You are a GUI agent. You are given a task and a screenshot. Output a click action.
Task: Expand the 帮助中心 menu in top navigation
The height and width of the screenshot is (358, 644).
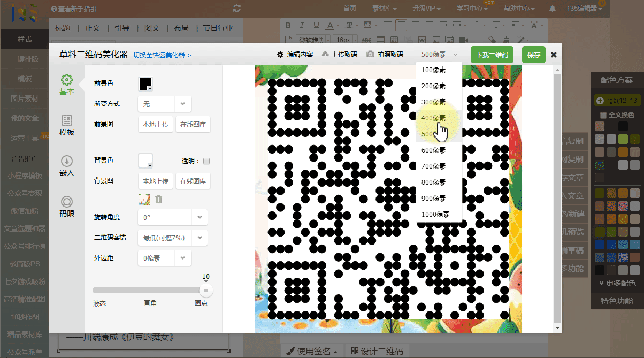(519, 9)
